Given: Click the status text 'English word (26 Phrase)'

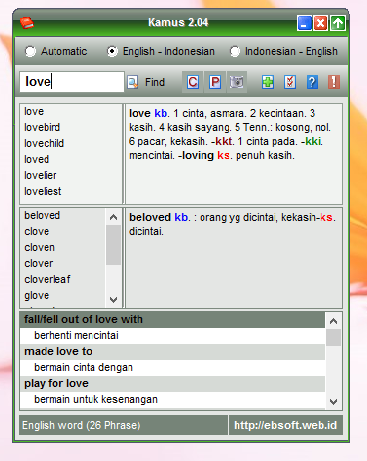Looking at the screenshot, I should point(81,425).
